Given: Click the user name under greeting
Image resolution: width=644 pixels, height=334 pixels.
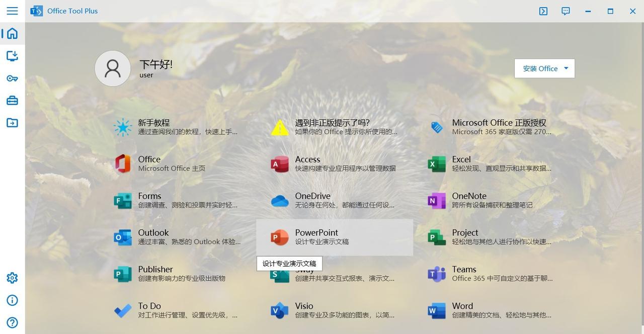Looking at the screenshot, I should tap(146, 75).
